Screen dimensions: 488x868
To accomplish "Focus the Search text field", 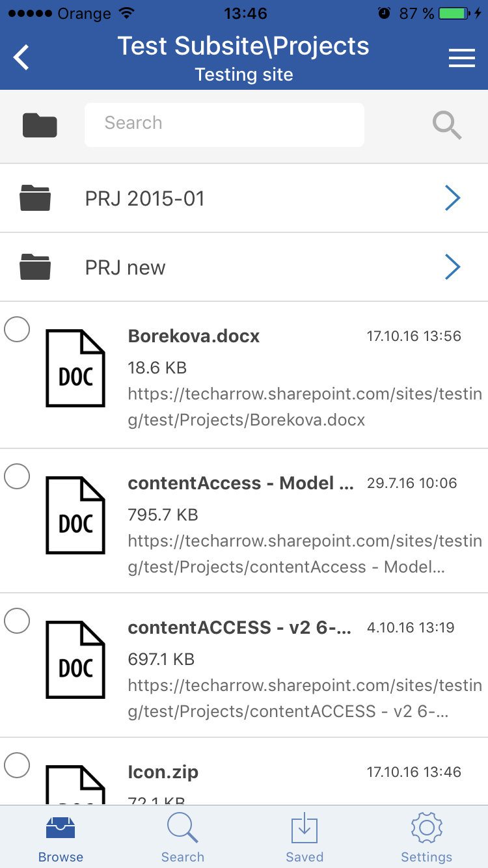I will tap(224, 125).
